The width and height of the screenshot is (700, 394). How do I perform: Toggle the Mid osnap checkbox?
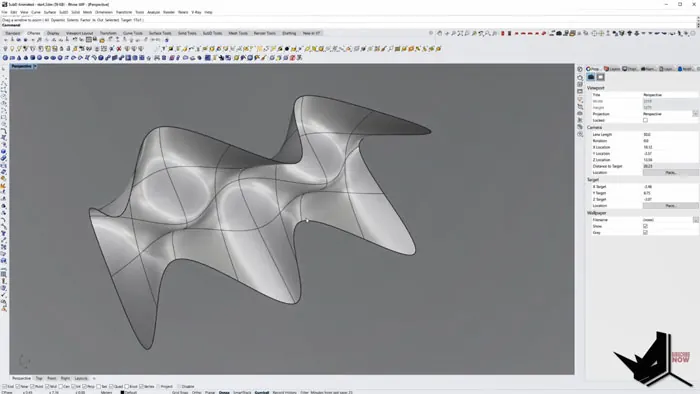coord(47,386)
